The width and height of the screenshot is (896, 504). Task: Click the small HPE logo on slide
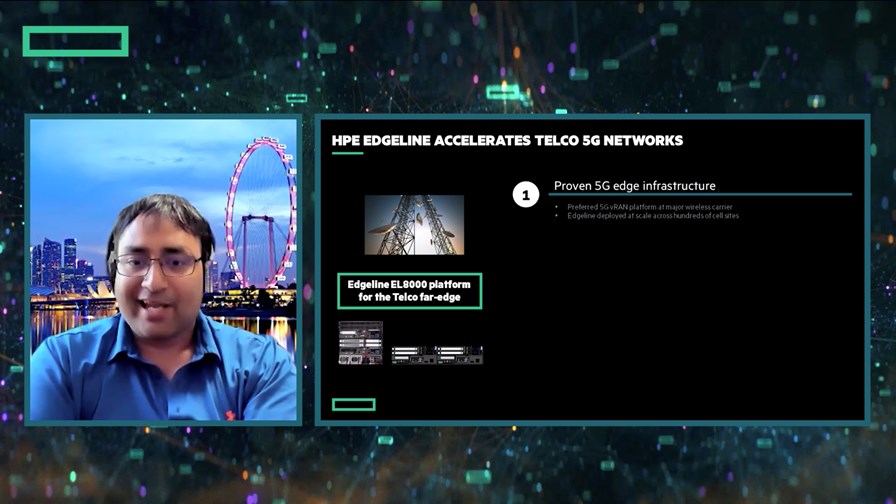354,405
